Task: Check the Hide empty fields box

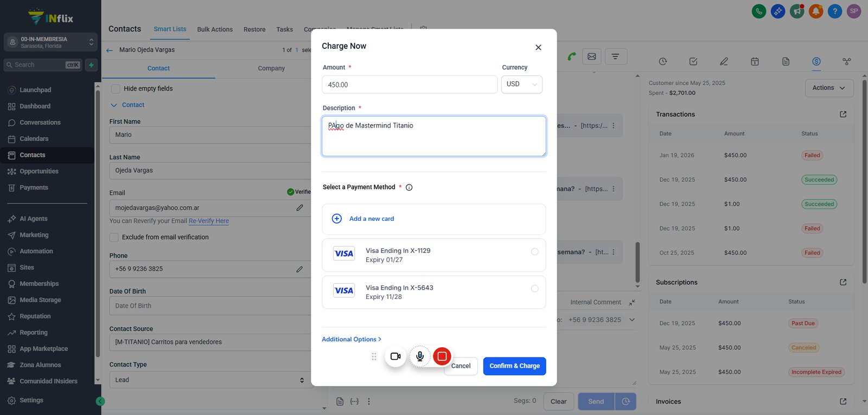Action: click(x=116, y=88)
